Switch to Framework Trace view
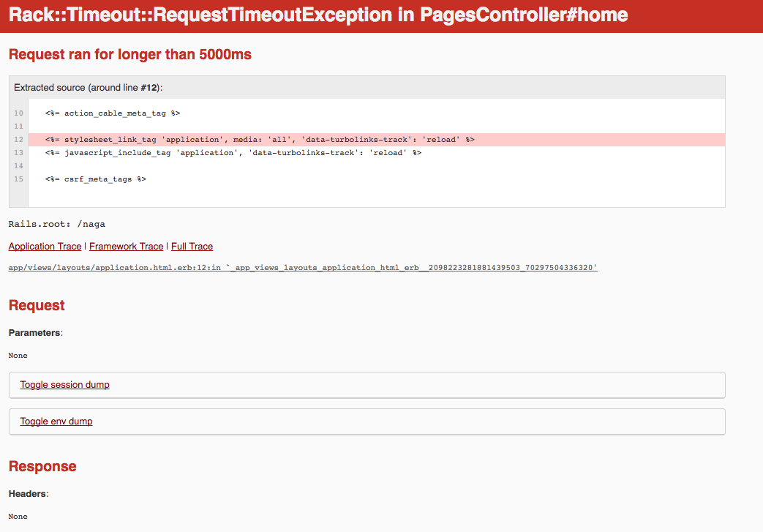The height and width of the screenshot is (532, 763). [x=126, y=247]
